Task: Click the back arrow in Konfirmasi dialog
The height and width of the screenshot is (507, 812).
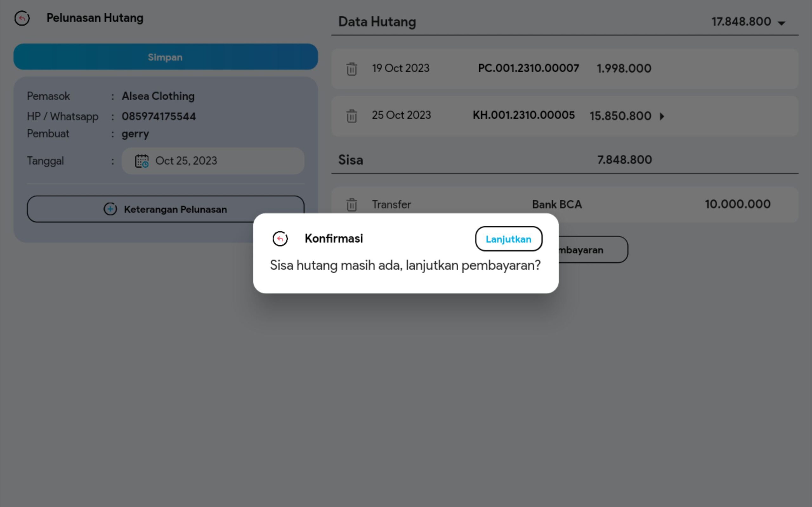Action: click(x=280, y=239)
